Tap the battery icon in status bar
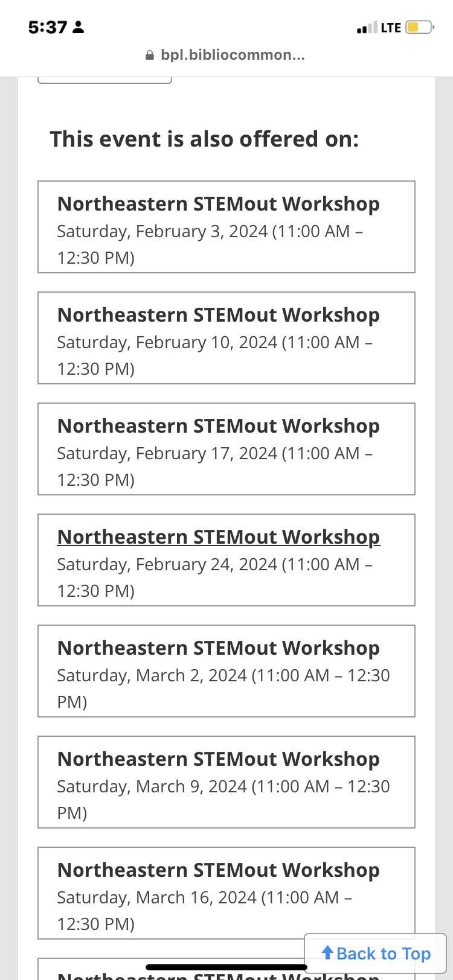 click(x=419, y=27)
